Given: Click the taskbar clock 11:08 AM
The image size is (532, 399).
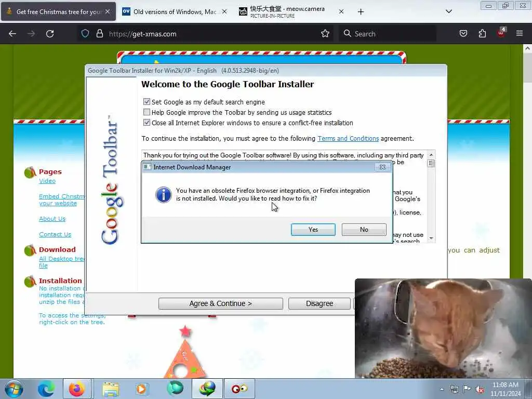Looking at the screenshot, I should tap(505, 389).
